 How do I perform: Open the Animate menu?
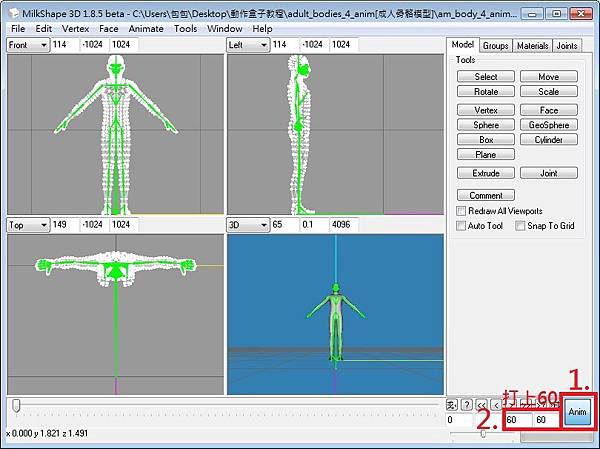(146, 29)
